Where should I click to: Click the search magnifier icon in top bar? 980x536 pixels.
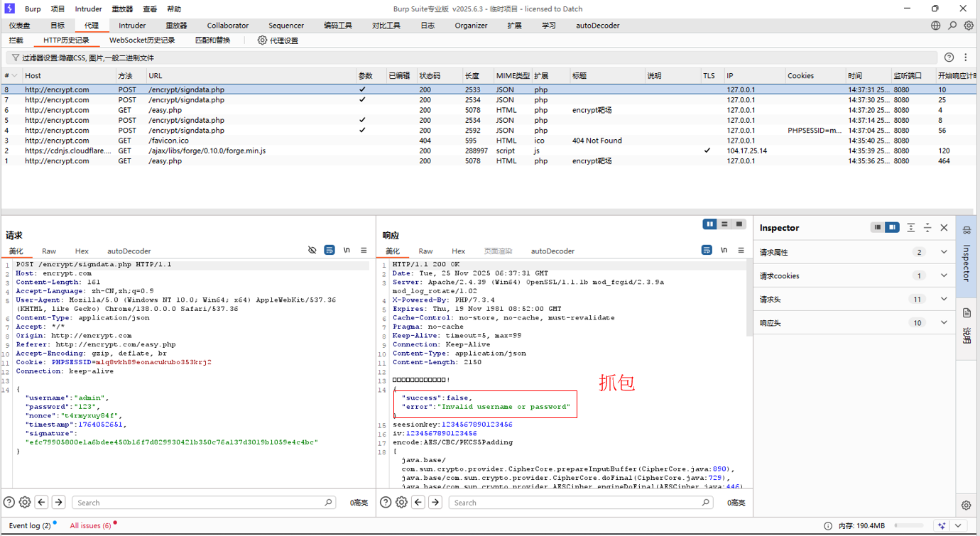[x=952, y=26]
